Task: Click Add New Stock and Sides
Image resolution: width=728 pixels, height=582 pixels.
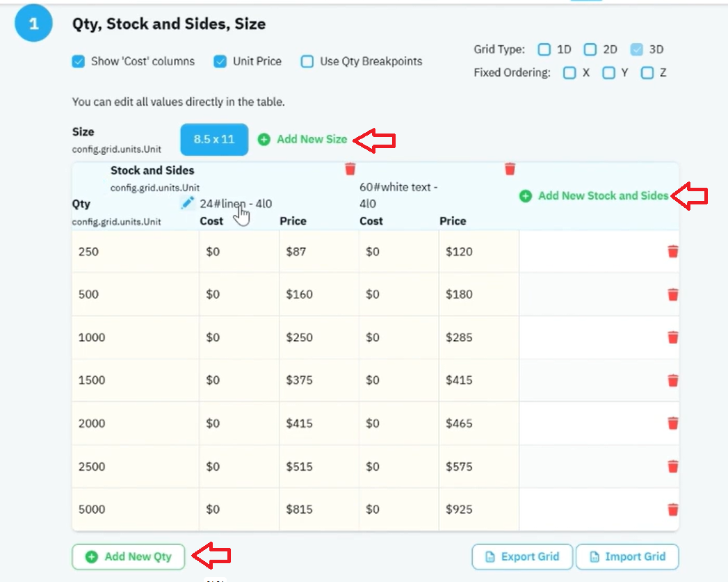Action: point(594,196)
